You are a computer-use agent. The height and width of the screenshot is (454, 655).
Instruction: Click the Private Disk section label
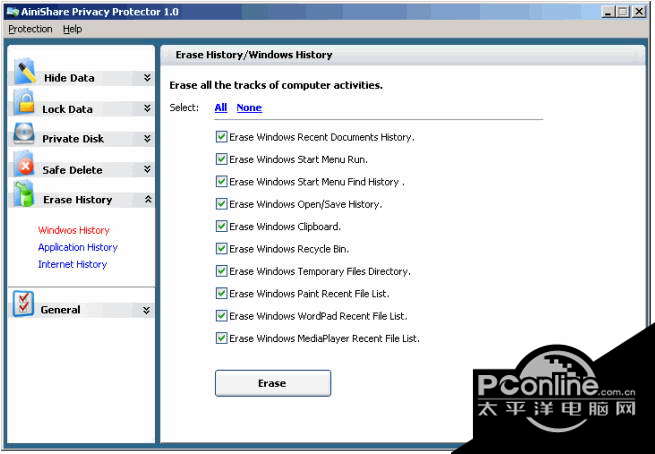tap(73, 139)
